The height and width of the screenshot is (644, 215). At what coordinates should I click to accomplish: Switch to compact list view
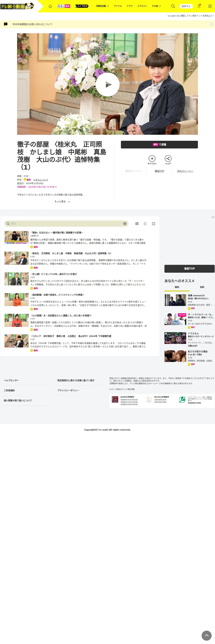tap(145, 224)
